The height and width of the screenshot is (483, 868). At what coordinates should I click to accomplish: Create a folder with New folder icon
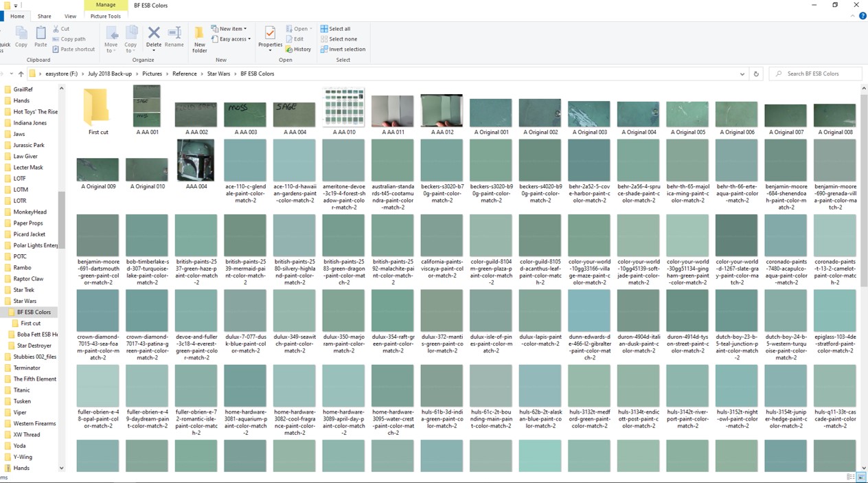tap(199, 33)
